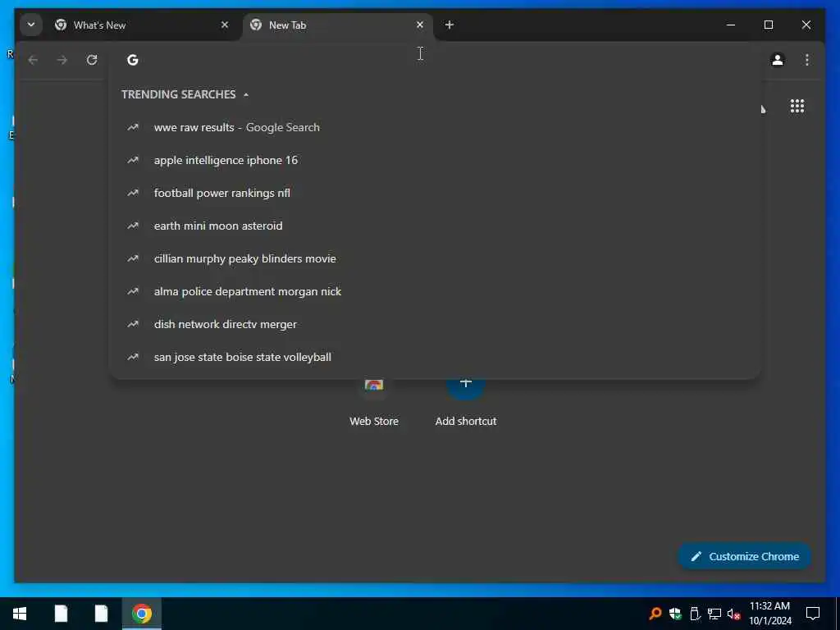Open a new tab with plus button

point(450,25)
